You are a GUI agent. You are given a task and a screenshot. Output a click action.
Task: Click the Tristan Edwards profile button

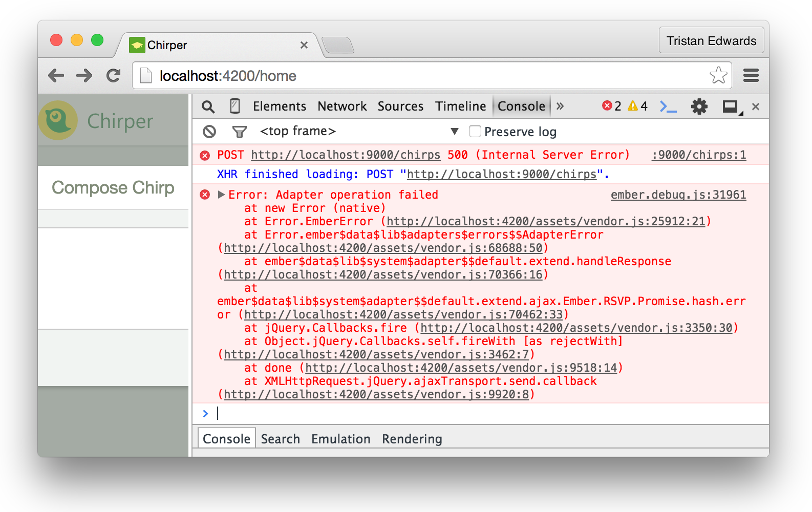[711, 41]
